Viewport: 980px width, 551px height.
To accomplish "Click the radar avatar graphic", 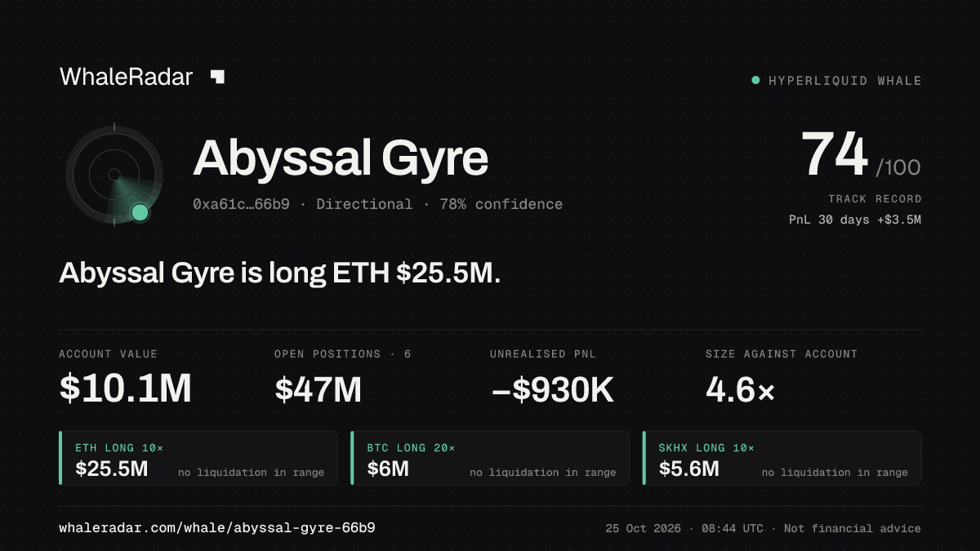I will pyautogui.click(x=114, y=175).
